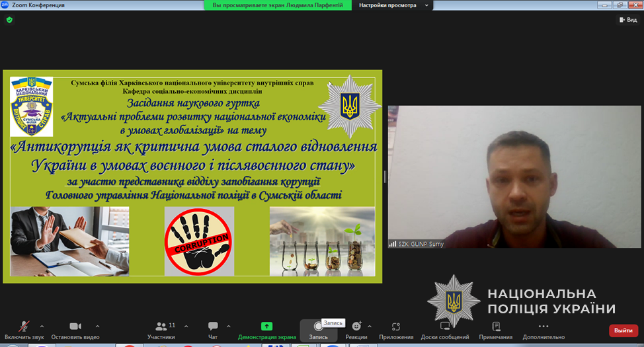Expand the arrow next to Участники
Viewport: 644px width, 347px height.
(186, 326)
